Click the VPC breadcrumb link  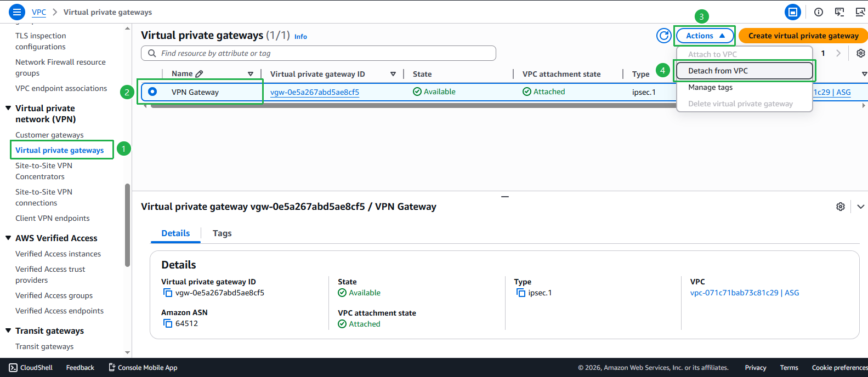click(x=39, y=12)
